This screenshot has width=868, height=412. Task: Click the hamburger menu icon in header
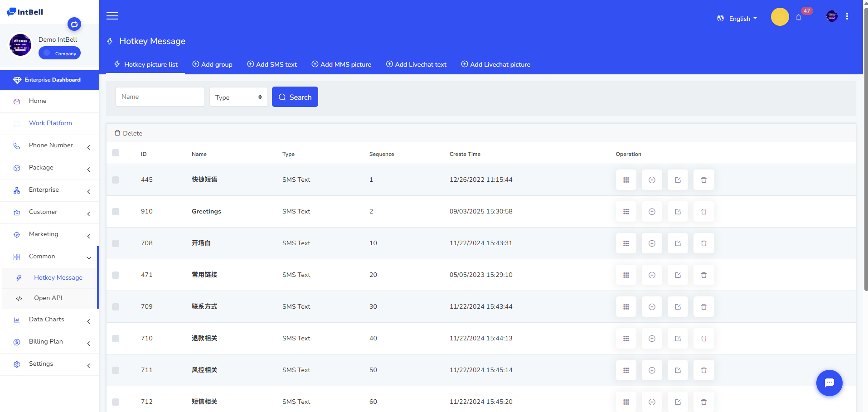point(112,16)
